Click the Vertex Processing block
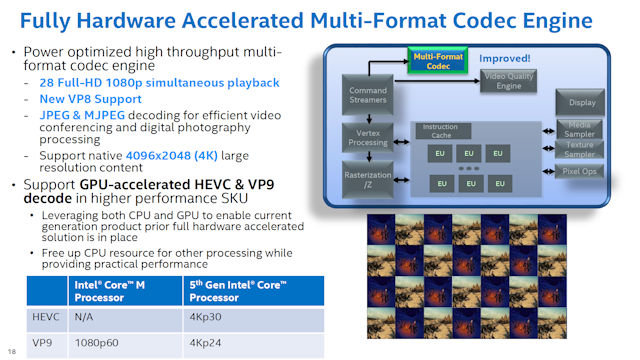Screen dimensions: 640x360 click(368, 138)
